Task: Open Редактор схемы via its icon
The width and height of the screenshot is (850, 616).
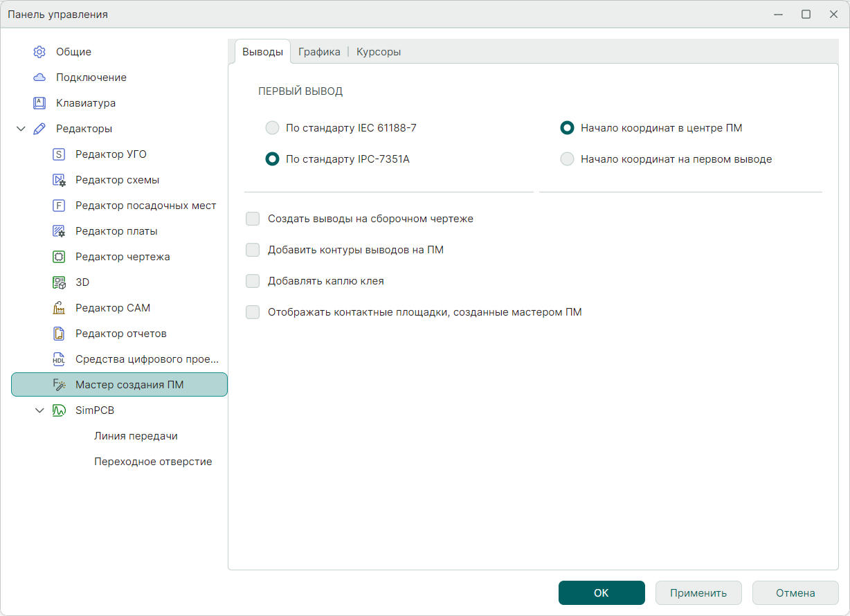Action: tap(59, 180)
